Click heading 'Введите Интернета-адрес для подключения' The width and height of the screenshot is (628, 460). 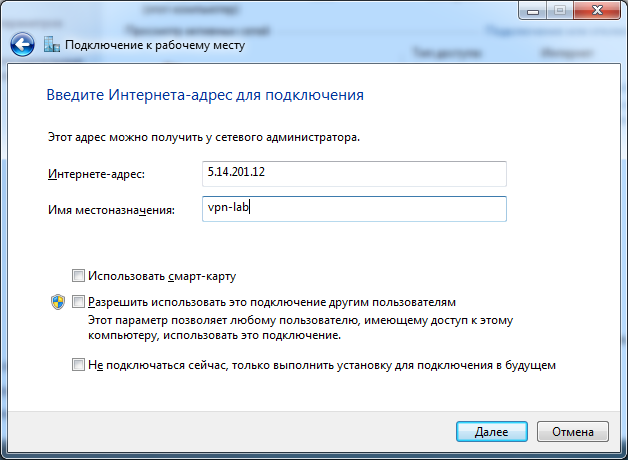click(x=205, y=96)
